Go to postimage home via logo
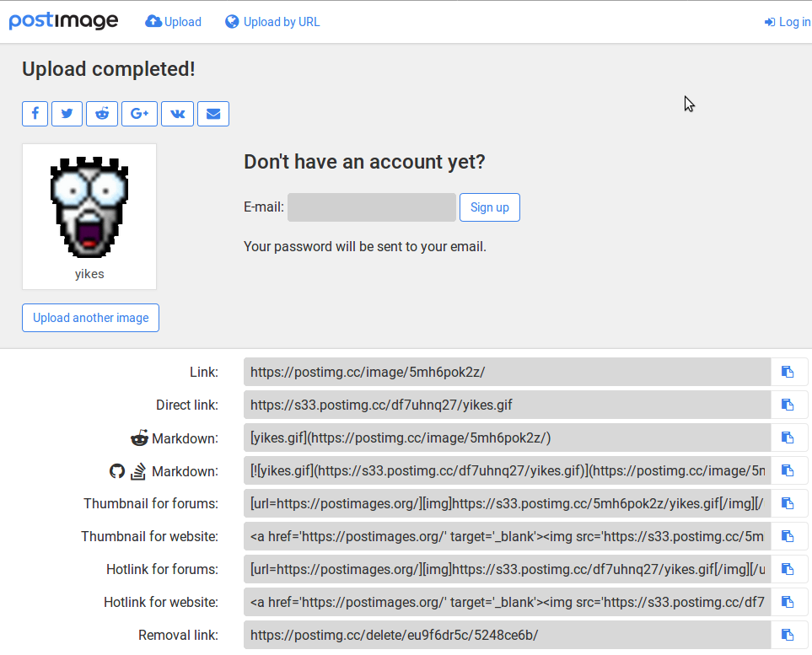The width and height of the screenshot is (812, 655). [63, 21]
